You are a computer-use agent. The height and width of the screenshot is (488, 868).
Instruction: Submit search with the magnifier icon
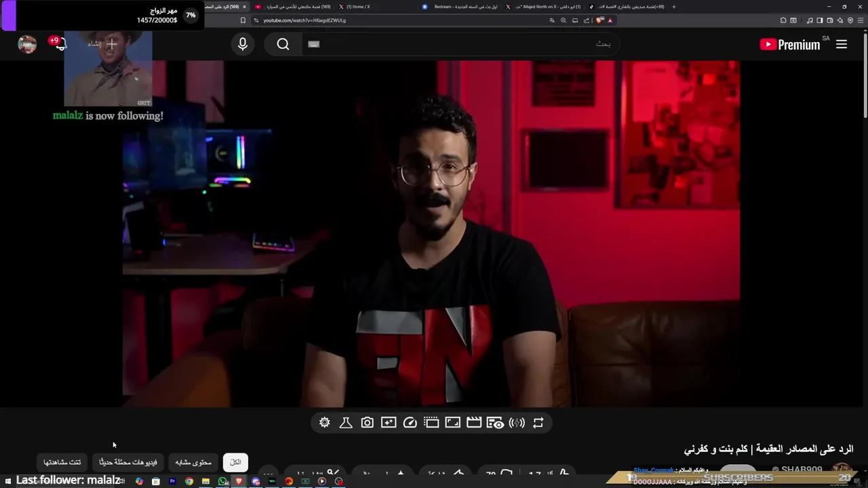[x=283, y=44]
